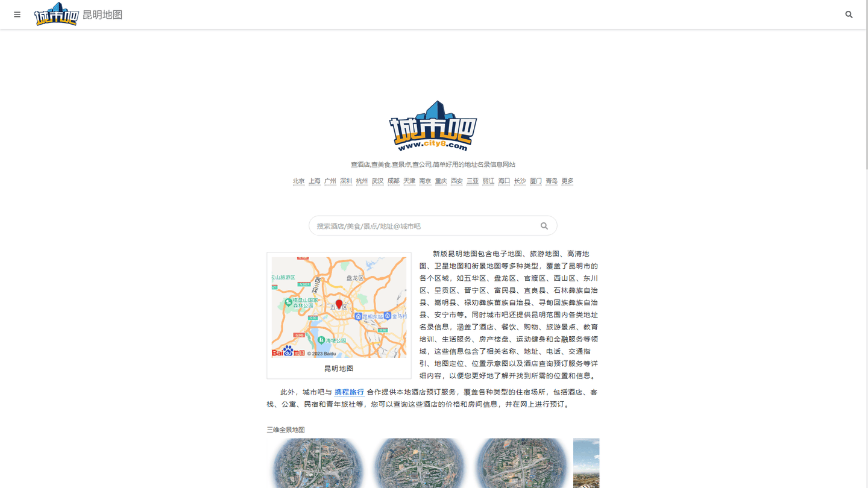868x488 pixels.
Task: Open the 重庆 city link
Action: click(441, 181)
